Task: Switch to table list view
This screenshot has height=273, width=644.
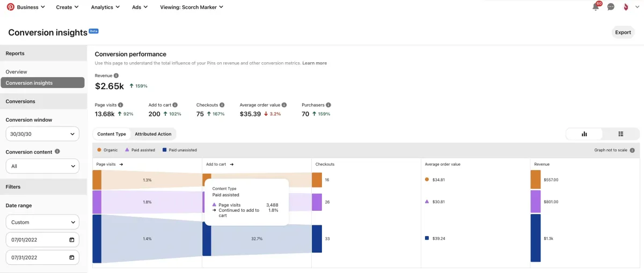Action: point(620,134)
